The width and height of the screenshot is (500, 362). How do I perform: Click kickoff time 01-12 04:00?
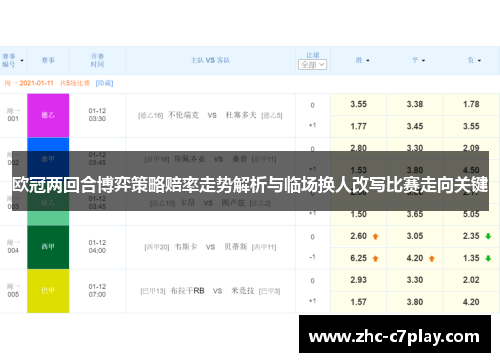[x=97, y=247]
